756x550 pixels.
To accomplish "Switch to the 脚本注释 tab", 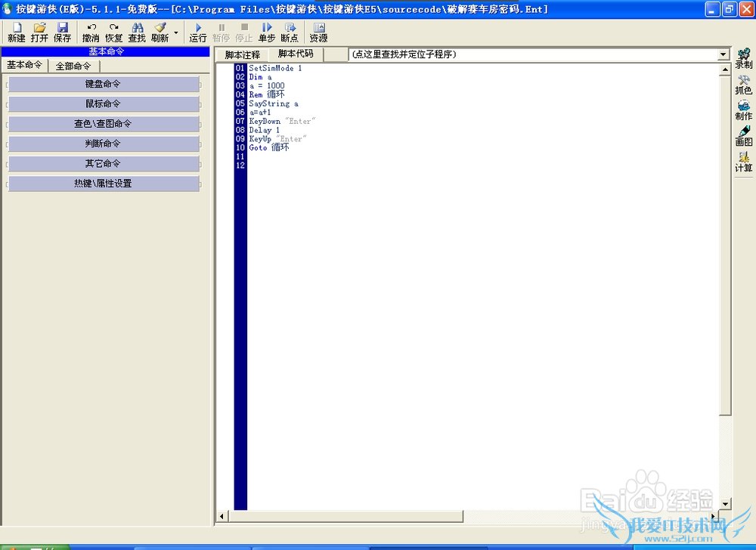I will click(x=242, y=54).
